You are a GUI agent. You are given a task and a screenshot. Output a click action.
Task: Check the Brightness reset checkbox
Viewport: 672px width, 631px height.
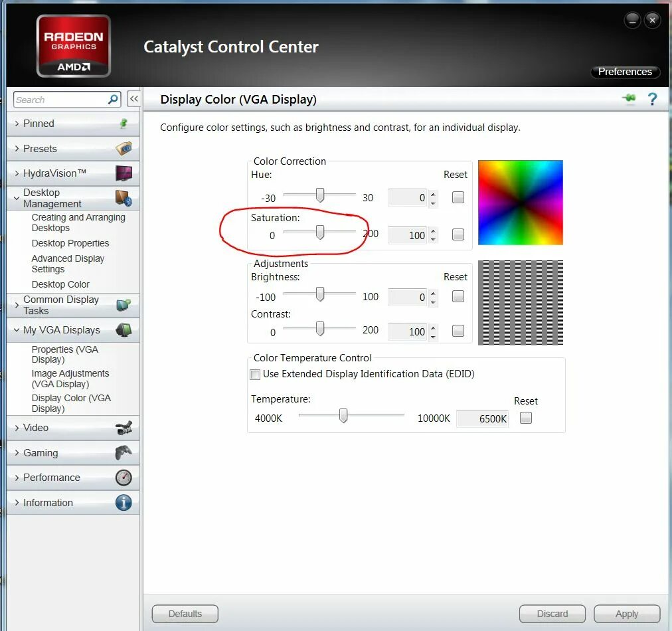(x=458, y=296)
